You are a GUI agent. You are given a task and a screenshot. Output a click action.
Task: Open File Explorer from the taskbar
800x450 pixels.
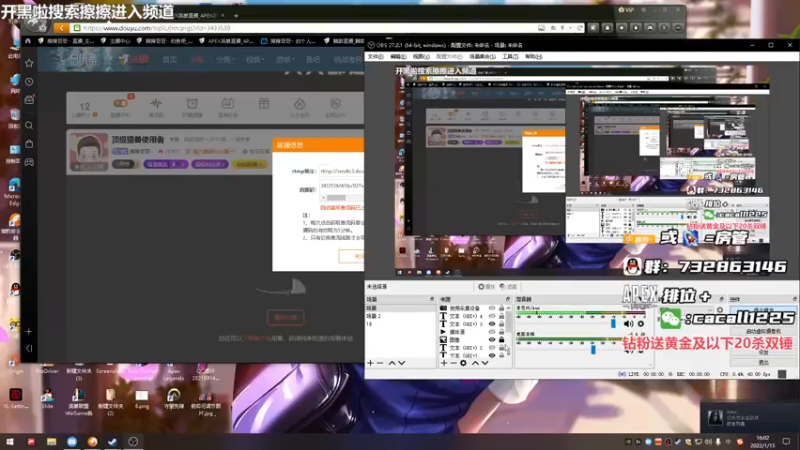point(52,442)
